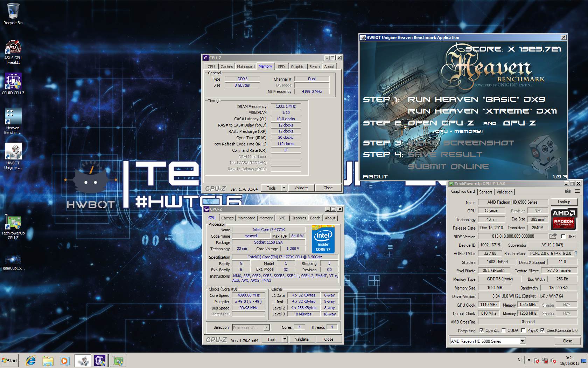Click the Multiplier x 49.0 field
This screenshot has height=368, width=588.
[248, 301]
